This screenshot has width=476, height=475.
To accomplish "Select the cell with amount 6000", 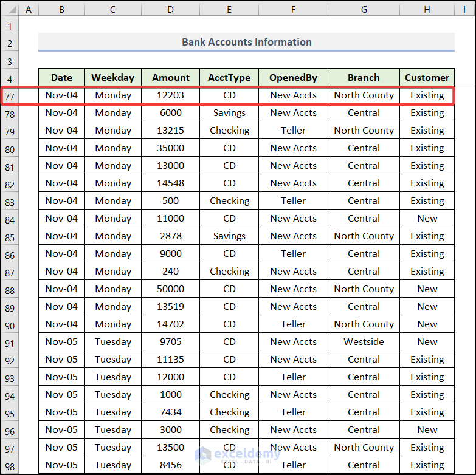I will [x=171, y=113].
